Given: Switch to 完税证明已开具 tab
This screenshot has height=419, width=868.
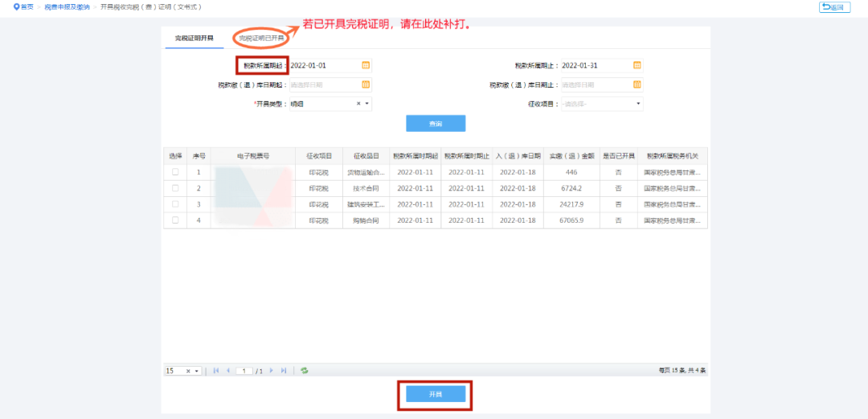Looking at the screenshot, I should 261,39.
